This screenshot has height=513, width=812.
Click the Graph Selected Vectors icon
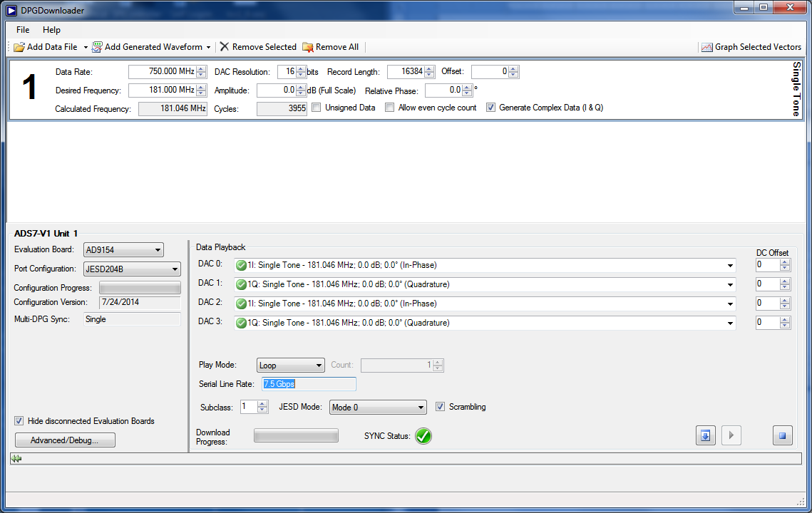tap(706, 47)
